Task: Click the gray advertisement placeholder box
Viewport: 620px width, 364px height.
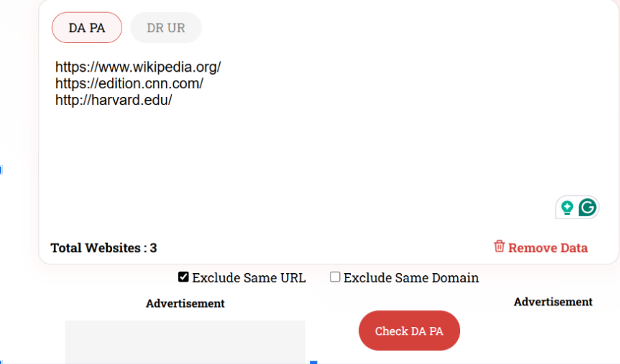Action: tap(185, 342)
